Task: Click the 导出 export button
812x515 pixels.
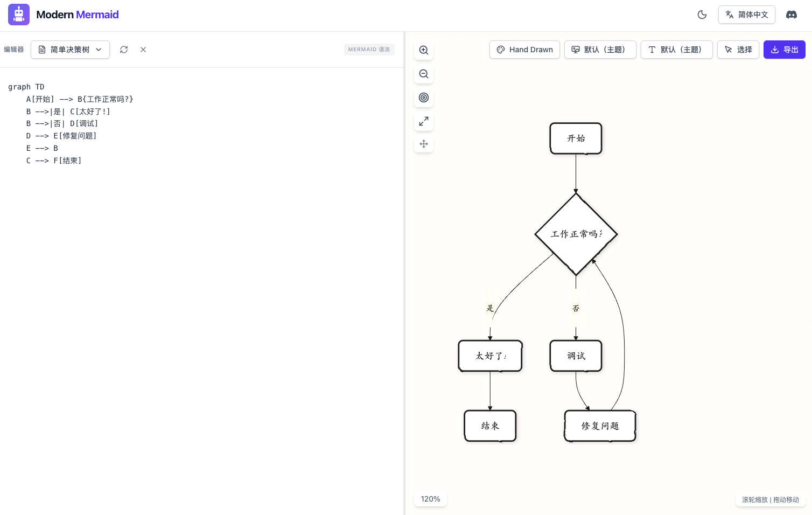Action: (x=784, y=50)
